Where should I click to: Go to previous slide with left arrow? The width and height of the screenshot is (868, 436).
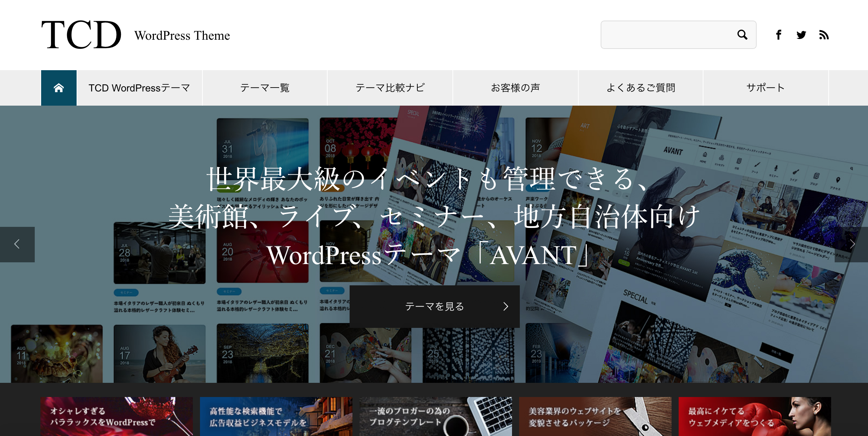click(x=17, y=244)
